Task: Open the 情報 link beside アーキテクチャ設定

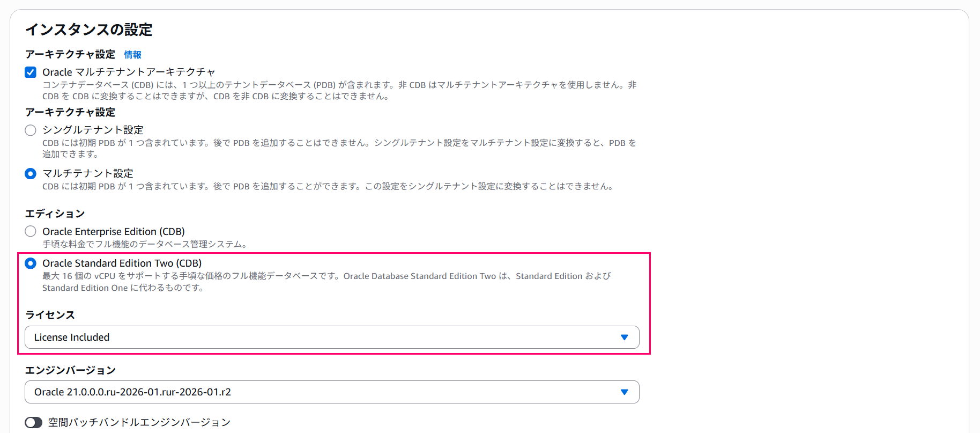Action: 132,55
